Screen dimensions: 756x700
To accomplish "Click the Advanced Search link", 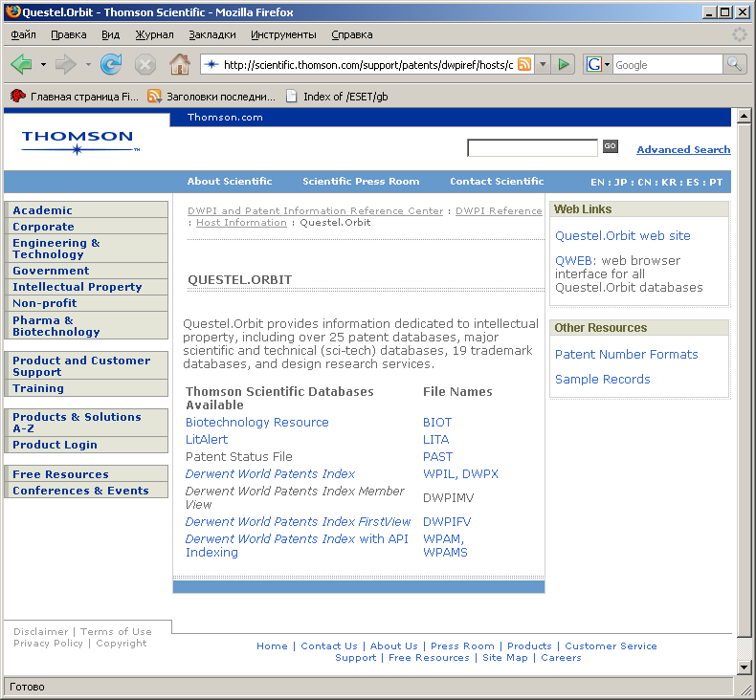I will (x=683, y=149).
